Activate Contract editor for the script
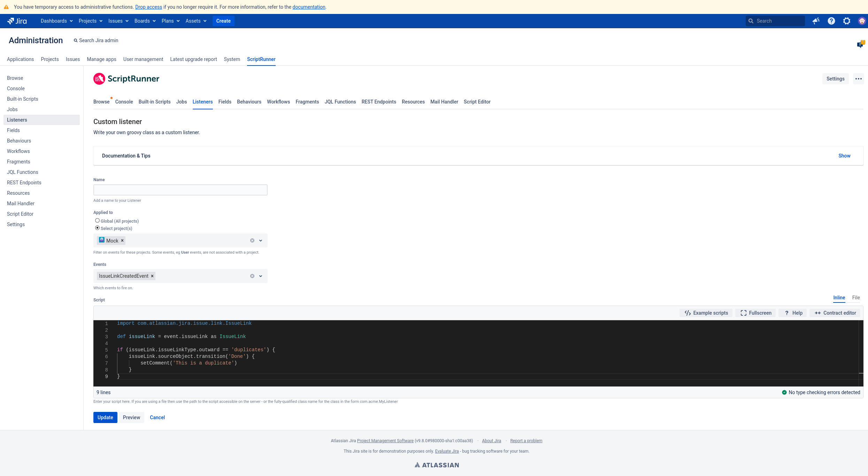The image size is (868, 476). (835, 313)
